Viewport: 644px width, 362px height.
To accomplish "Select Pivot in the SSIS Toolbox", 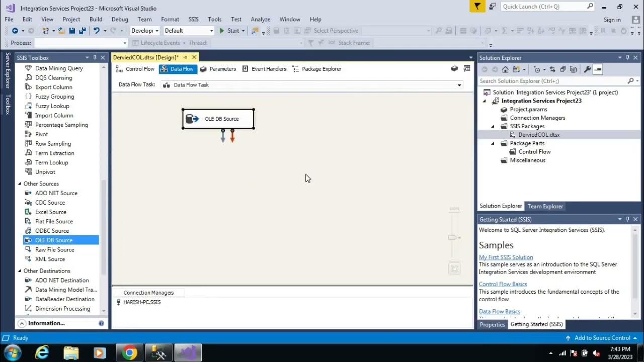I will pos(42,134).
